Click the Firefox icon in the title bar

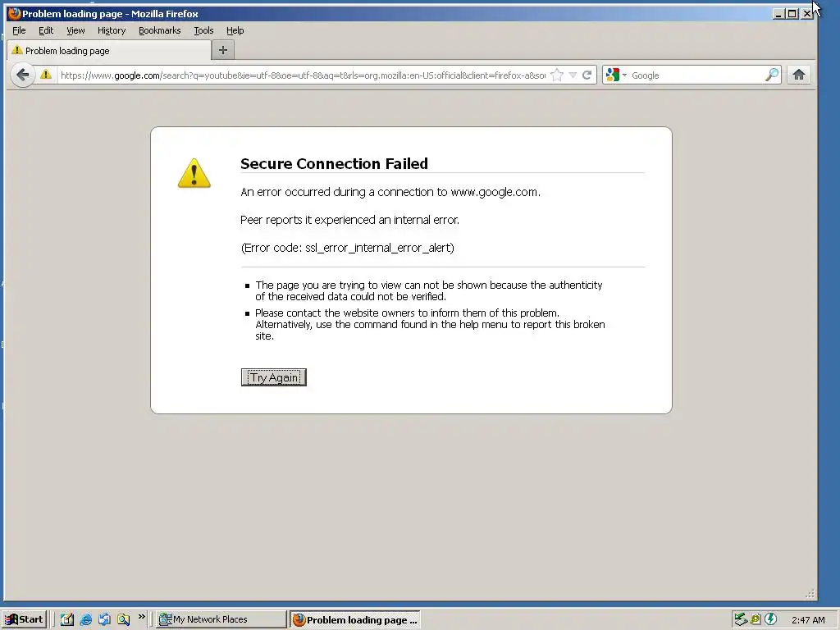(15, 13)
